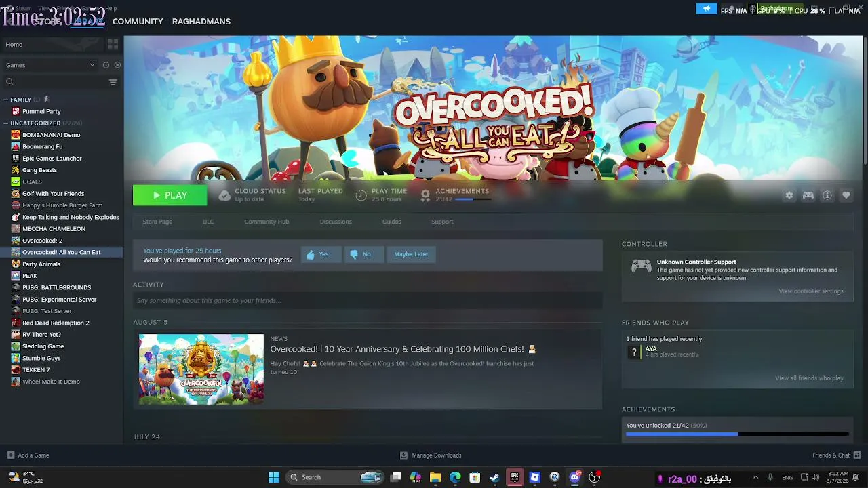The image size is (868, 488).
Task: Click Maybe Later on the recommendation prompt
Action: (x=411, y=254)
